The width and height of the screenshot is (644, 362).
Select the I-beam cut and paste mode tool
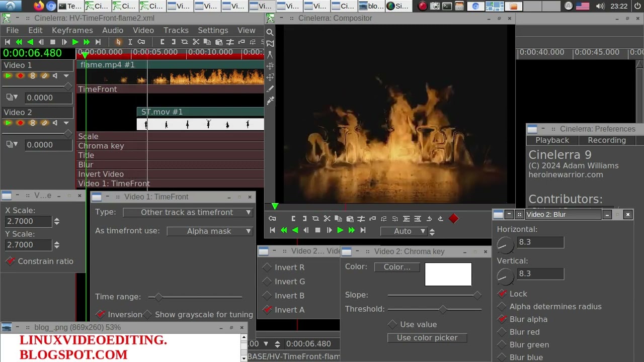130,42
